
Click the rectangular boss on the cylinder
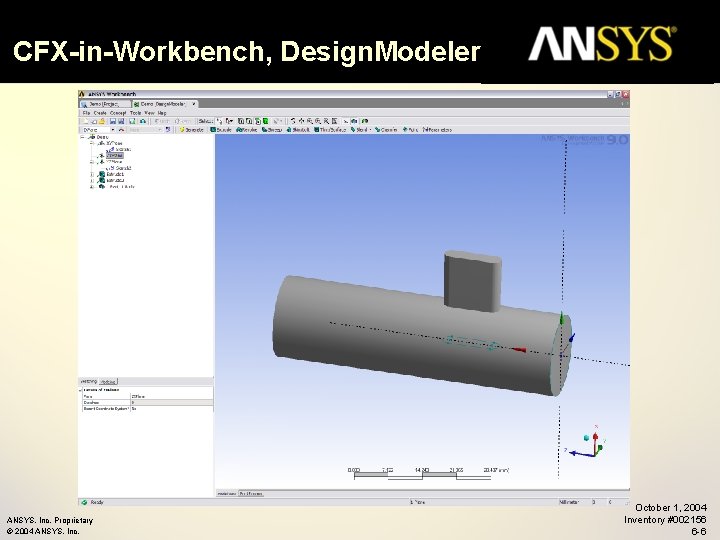tap(472, 280)
